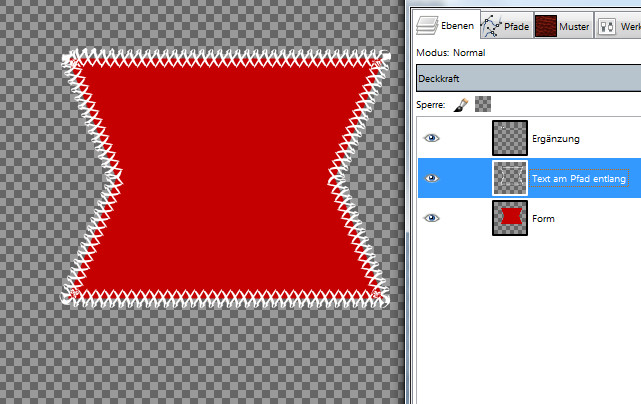The height and width of the screenshot is (404, 641).
Task: Switch to the Ebenen tab
Action: pyautogui.click(x=444, y=25)
